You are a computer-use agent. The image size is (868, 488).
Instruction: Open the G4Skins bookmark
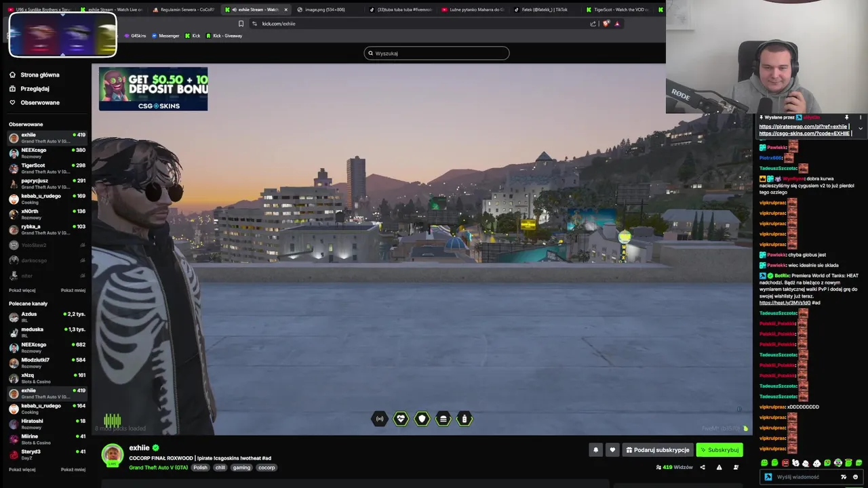135,35
